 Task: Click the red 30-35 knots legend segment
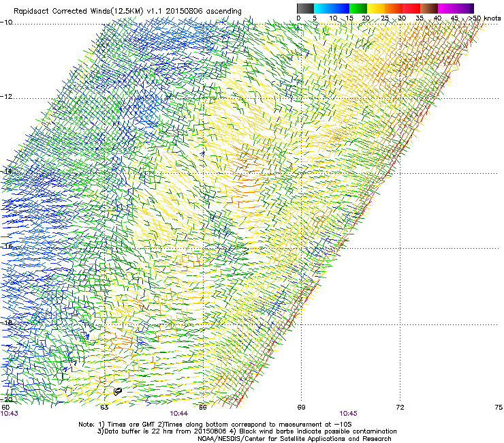(x=411, y=8)
